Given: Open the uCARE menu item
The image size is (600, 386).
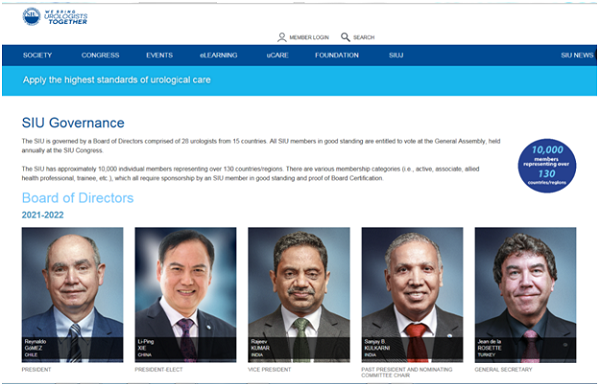Looking at the screenshot, I should pos(277,55).
